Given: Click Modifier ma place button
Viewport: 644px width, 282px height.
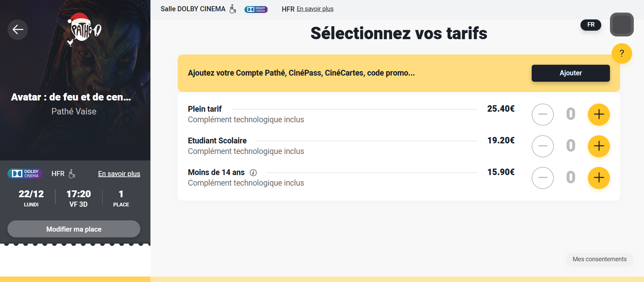Looking at the screenshot, I should coord(74,229).
